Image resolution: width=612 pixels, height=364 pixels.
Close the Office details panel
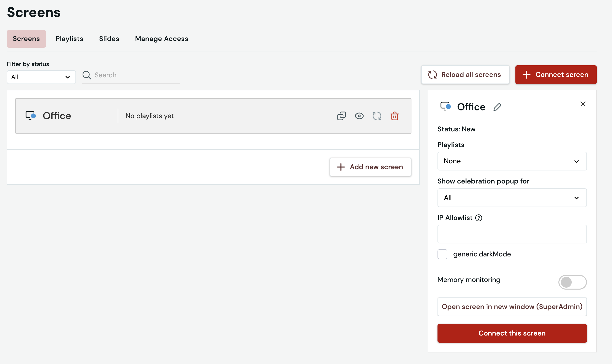(583, 104)
